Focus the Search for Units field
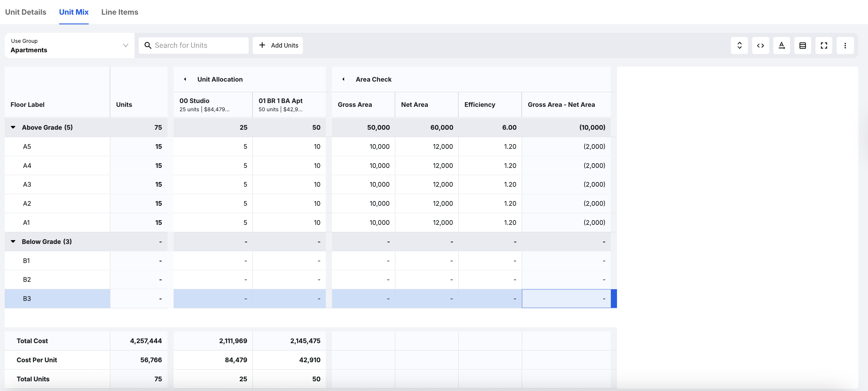 tap(199, 45)
